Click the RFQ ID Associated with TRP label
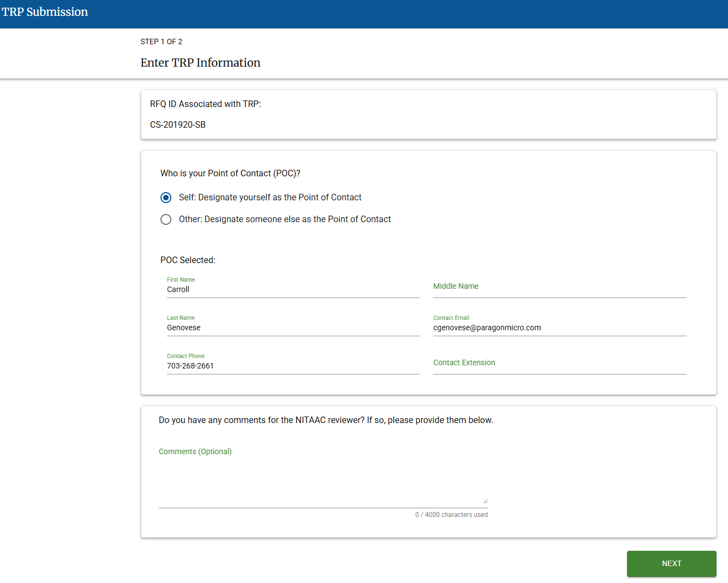728x583 pixels. pos(206,104)
